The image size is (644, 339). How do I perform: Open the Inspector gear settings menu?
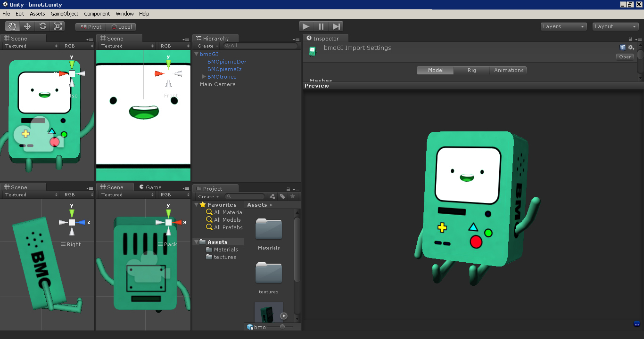click(631, 48)
